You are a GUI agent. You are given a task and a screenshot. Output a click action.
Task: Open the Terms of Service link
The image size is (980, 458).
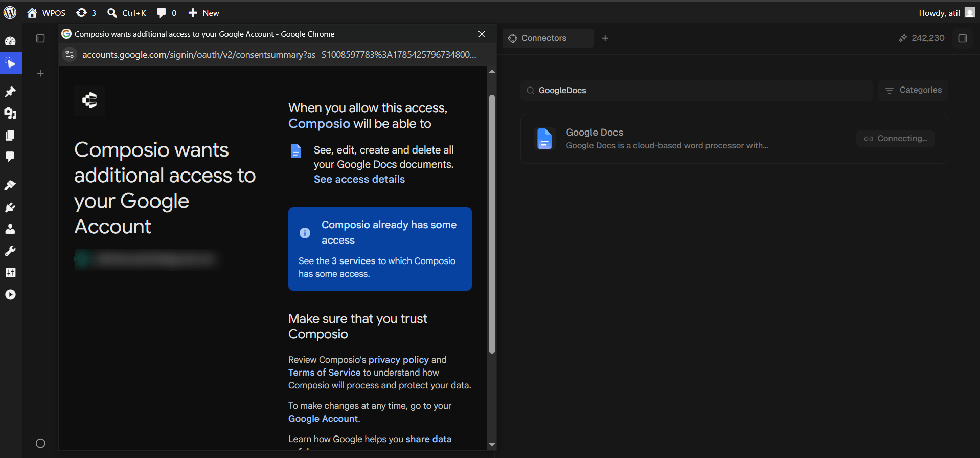(x=324, y=373)
